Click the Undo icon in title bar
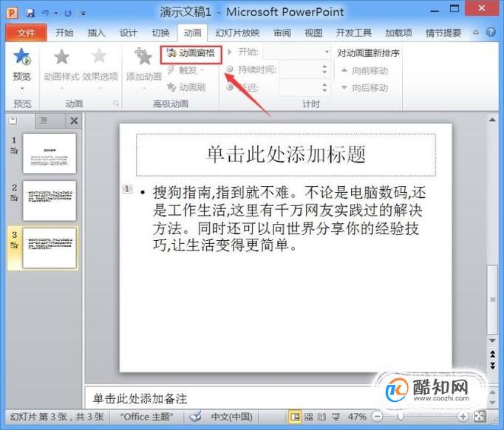The height and width of the screenshot is (430, 504). point(46,13)
